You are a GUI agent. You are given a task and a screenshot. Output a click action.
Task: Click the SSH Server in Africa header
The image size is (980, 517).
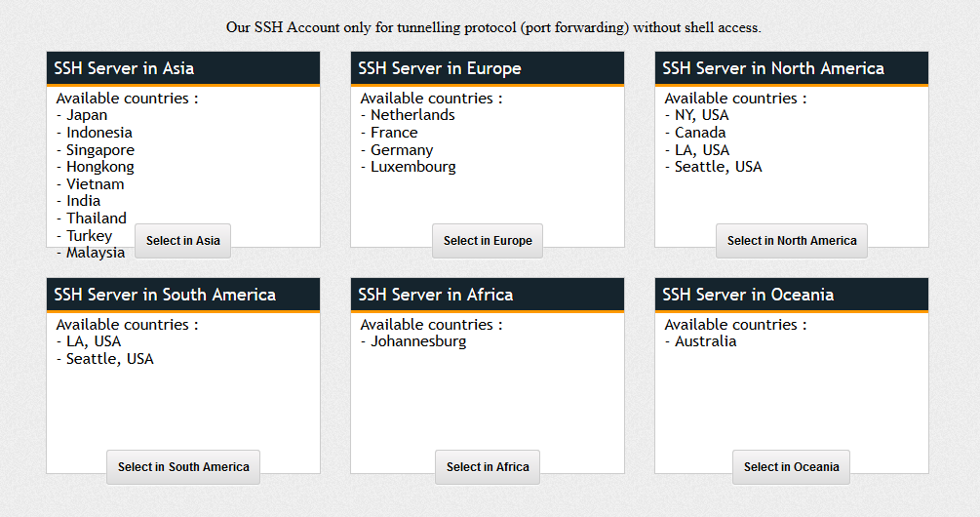(x=488, y=295)
